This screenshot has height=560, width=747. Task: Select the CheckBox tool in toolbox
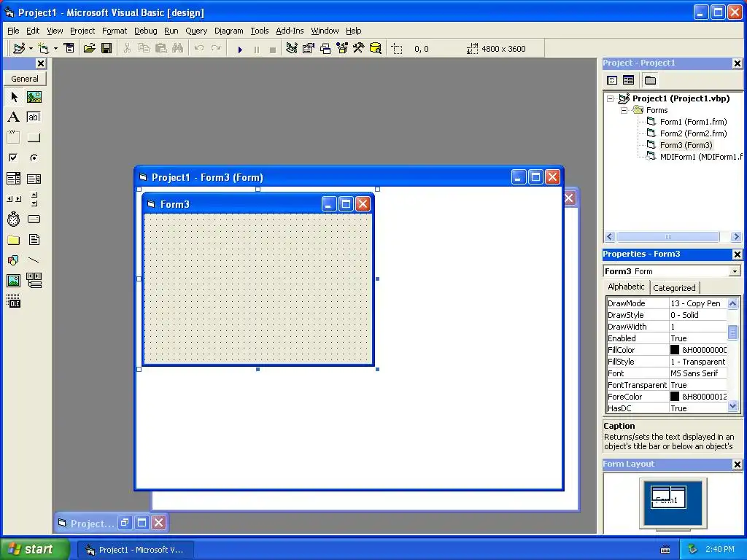coord(14,157)
